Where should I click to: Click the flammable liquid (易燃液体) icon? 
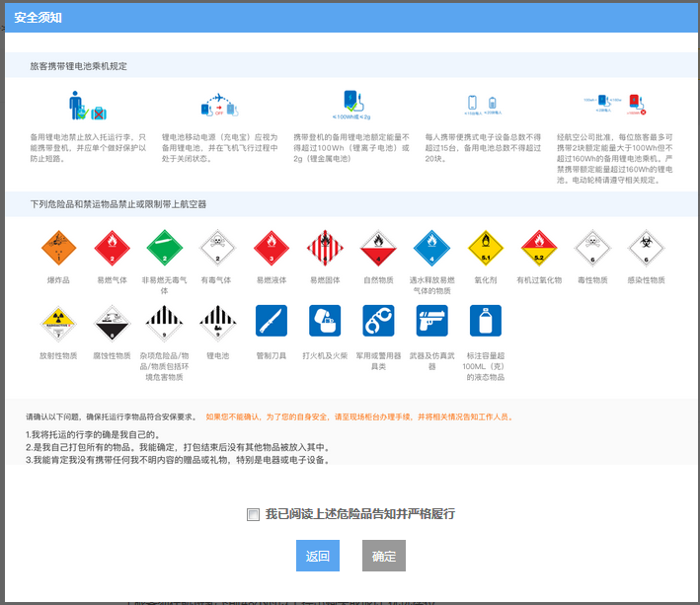(271, 248)
